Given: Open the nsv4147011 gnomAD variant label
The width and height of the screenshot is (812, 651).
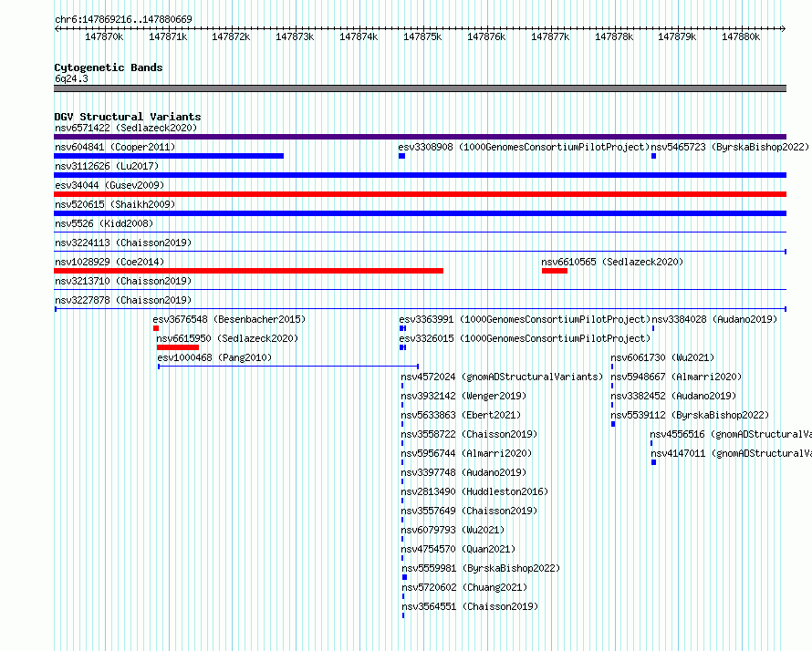Looking at the screenshot, I should [x=731, y=453].
